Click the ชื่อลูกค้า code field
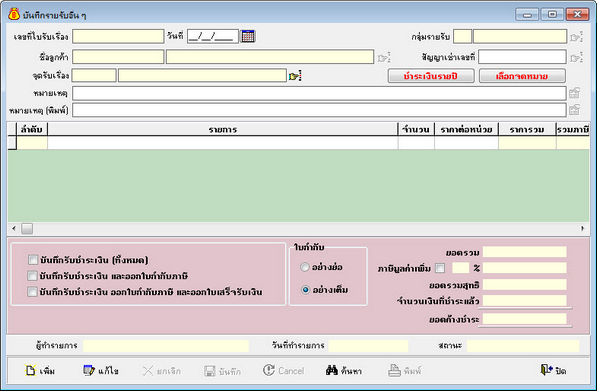This screenshot has height=391, width=597. [118, 57]
